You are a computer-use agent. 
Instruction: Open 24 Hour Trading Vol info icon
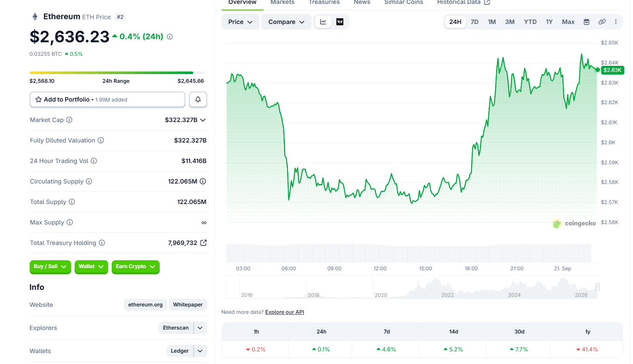point(94,161)
